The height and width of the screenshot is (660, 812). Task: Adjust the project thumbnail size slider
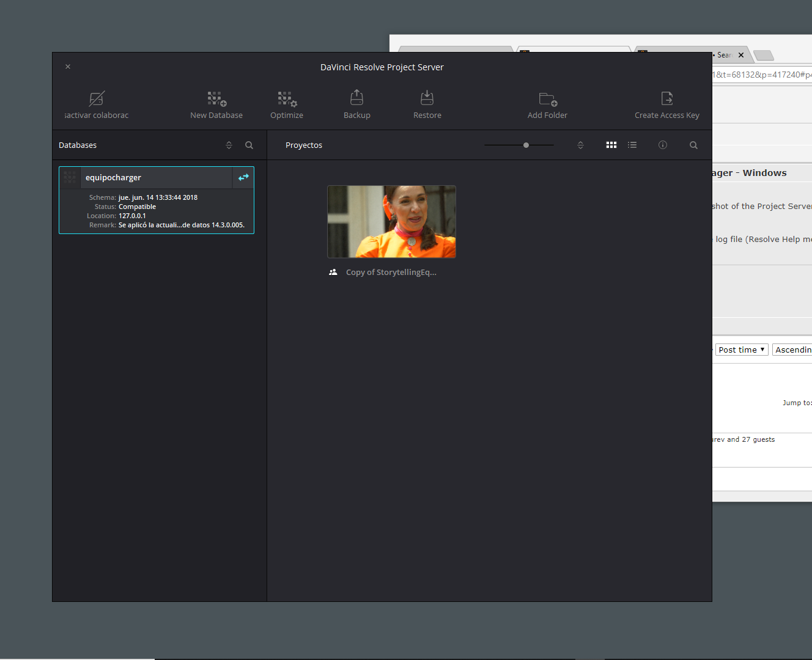point(526,145)
